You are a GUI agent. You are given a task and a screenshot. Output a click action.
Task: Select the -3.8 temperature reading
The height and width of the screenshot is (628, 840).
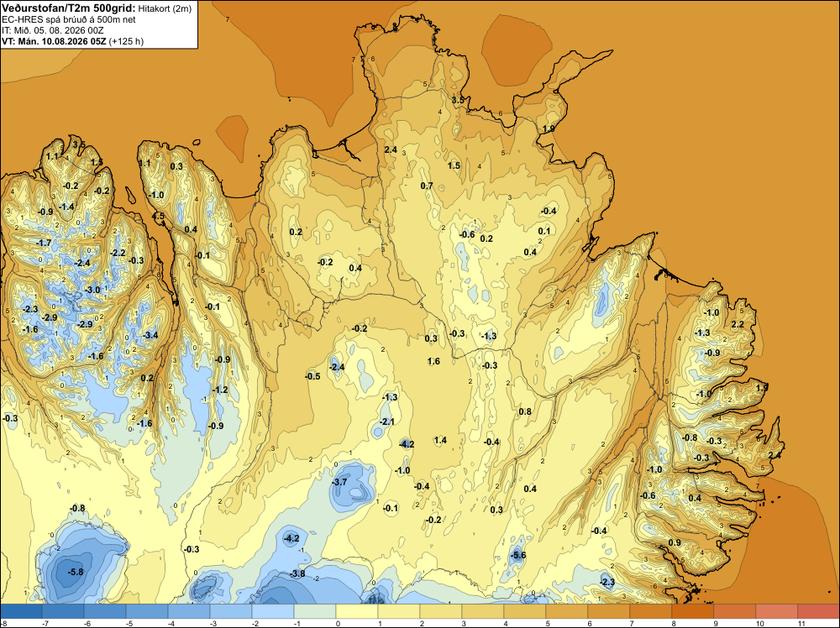coord(297,573)
